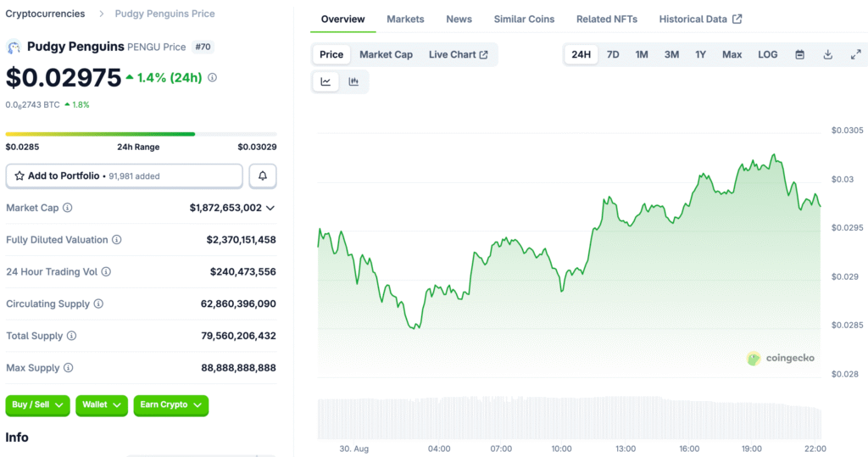This screenshot has width=868, height=457.
Task: Click the green price line chart area
Action: [x=569, y=266]
